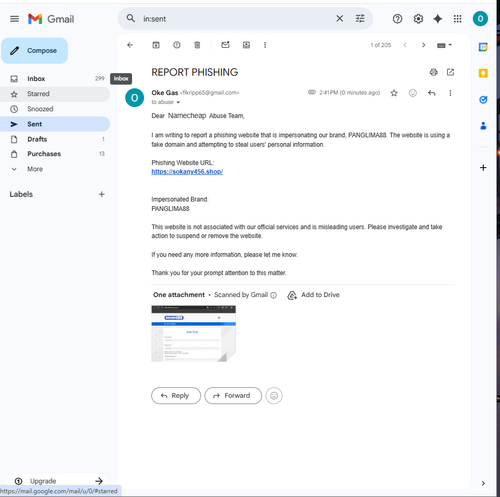Click the 1 of 205 counter

[x=381, y=45]
